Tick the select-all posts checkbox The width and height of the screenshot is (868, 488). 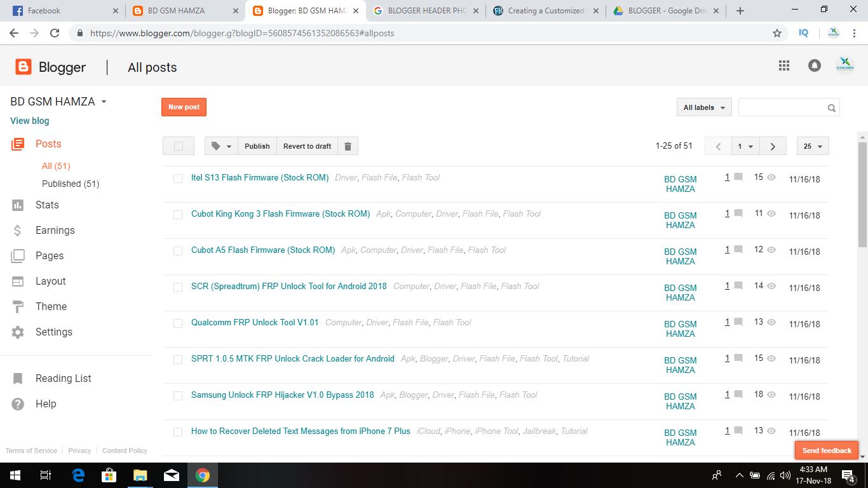[179, 146]
